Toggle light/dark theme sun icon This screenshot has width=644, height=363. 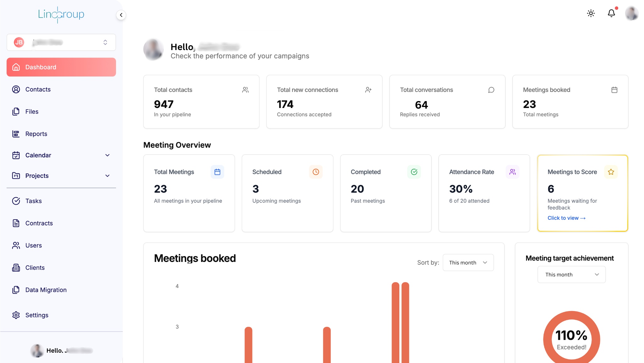point(591,13)
